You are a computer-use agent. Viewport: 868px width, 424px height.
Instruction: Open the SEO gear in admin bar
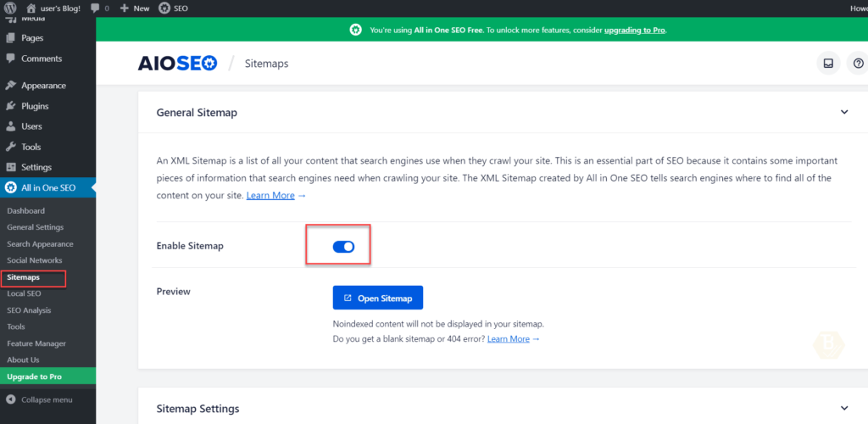(164, 8)
